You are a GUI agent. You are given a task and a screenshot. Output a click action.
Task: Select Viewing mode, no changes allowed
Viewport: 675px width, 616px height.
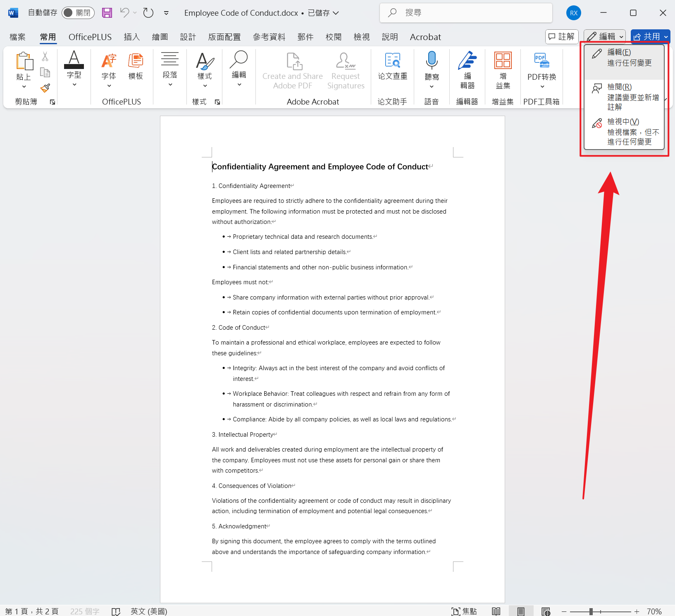(624, 131)
